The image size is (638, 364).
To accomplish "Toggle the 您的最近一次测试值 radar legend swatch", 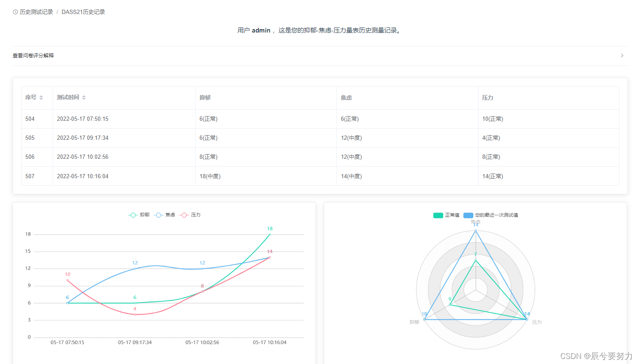I will 468,215.
